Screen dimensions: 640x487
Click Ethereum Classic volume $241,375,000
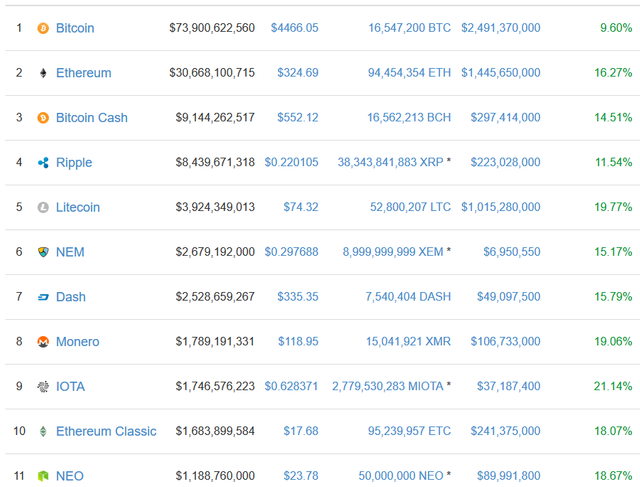(505, 431)
